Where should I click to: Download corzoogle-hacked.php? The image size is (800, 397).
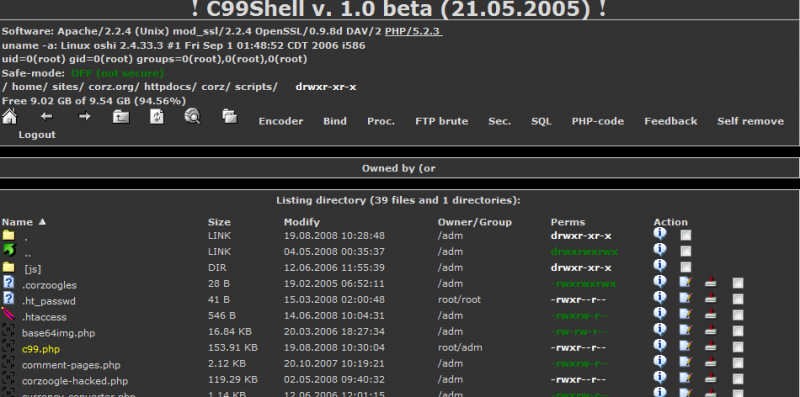point(711,379)
